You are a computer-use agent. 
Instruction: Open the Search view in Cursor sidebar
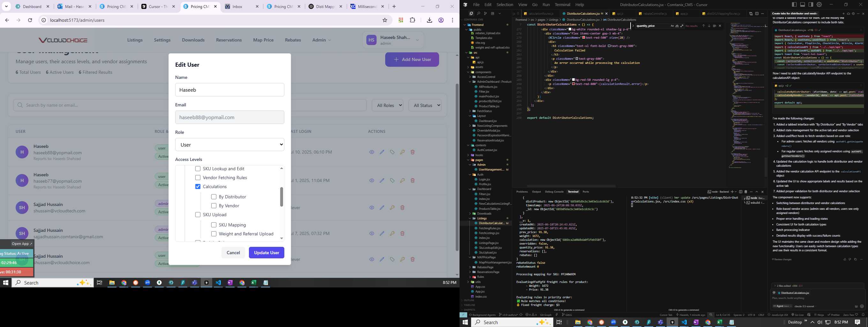[478, 13]
